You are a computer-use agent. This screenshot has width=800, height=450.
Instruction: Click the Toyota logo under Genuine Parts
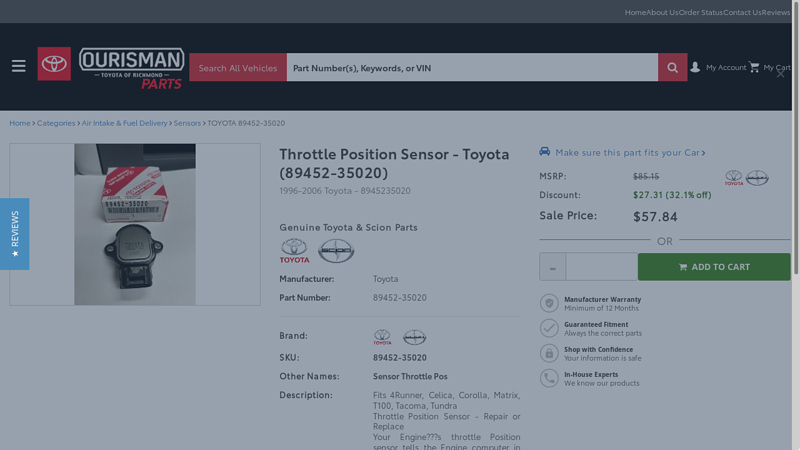(x=294, y=251)
